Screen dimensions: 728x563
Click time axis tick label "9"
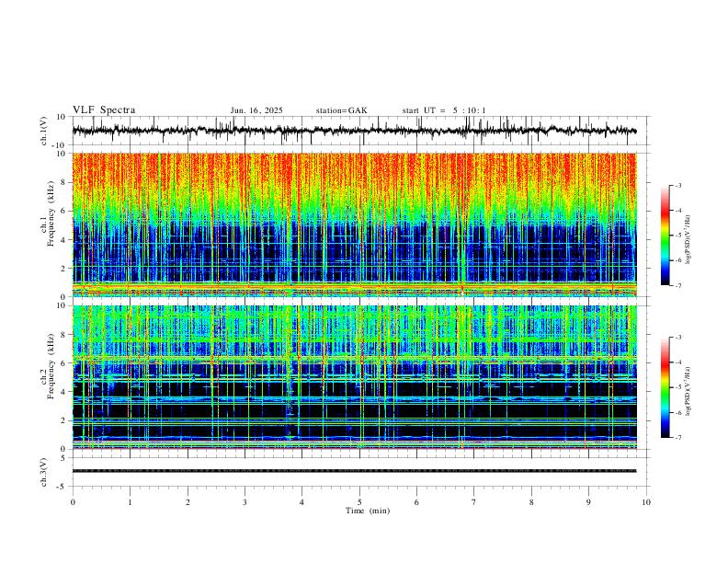(x=588, y=502)
